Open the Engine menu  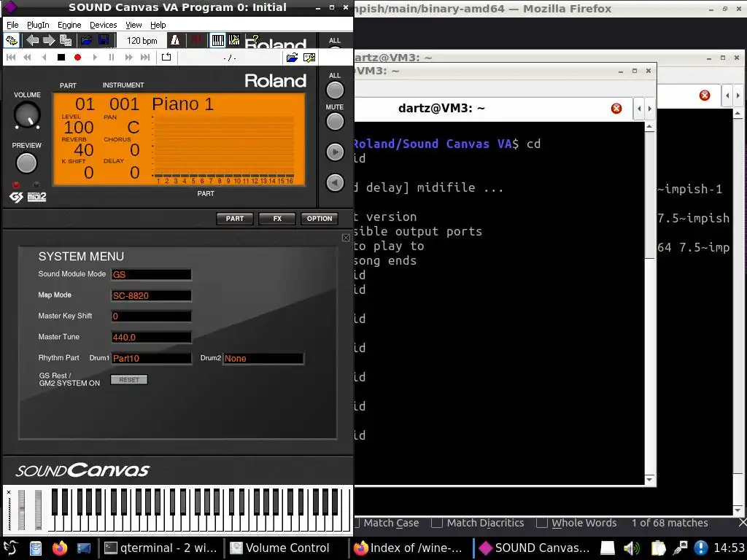(x=69, y=25)
